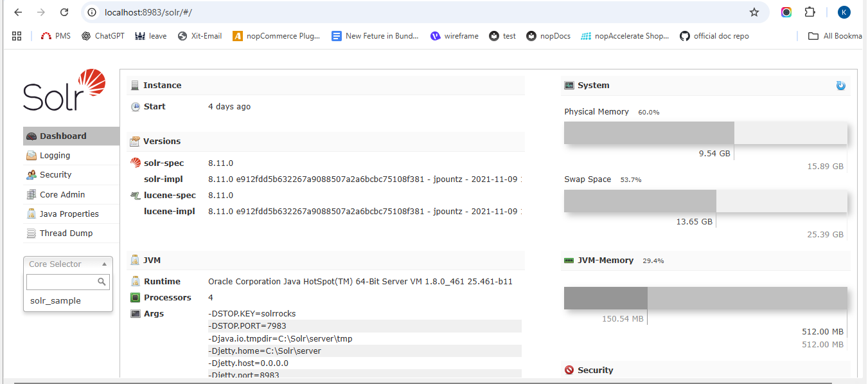Screen dimensions: 868x384
Task: Open the Chrome extensions puzzle icon
Action: coord(810,12)
